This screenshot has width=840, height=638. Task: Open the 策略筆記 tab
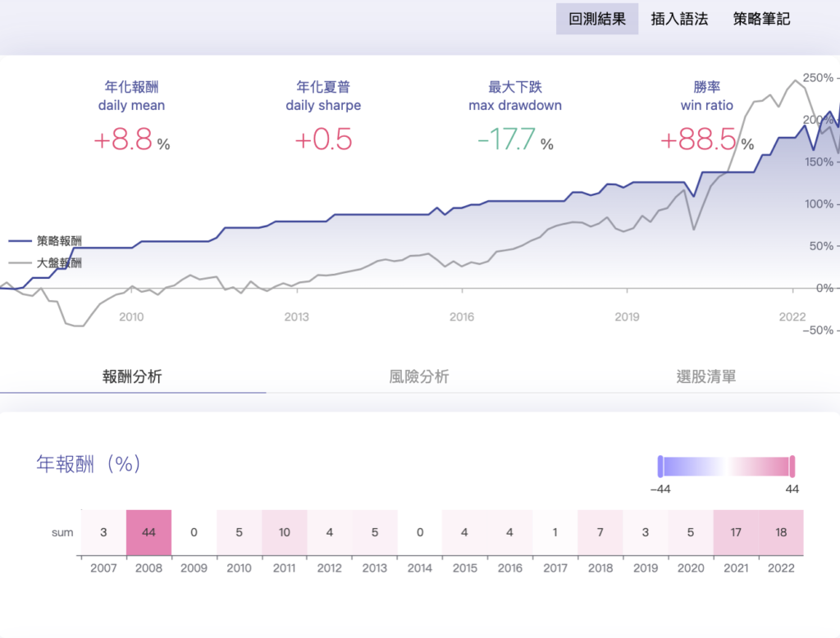(761, 19)
